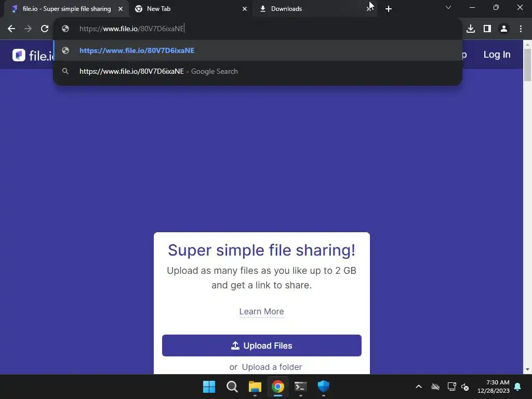Image resolution: width=532 pixels, height=399 pixels.
Task: Open the Chrome profile avatar
Action: 504,29
